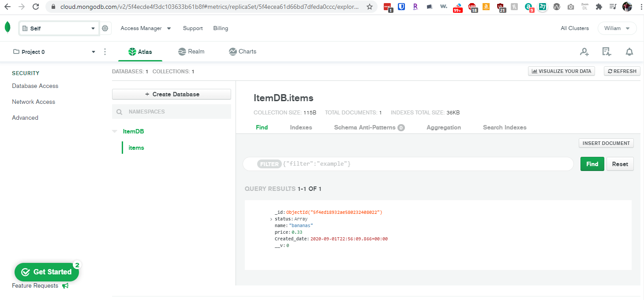This screenshot has height=300, width=644.
Task: Bookmark this page with the star icon
Action: coord(370,7)
